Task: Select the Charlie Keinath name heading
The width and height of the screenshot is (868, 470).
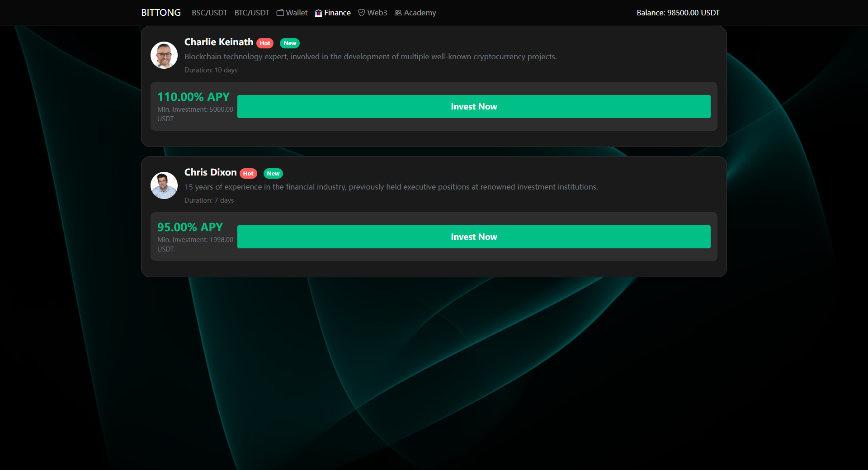Action: pyautogui.click(x=219, y=42)
